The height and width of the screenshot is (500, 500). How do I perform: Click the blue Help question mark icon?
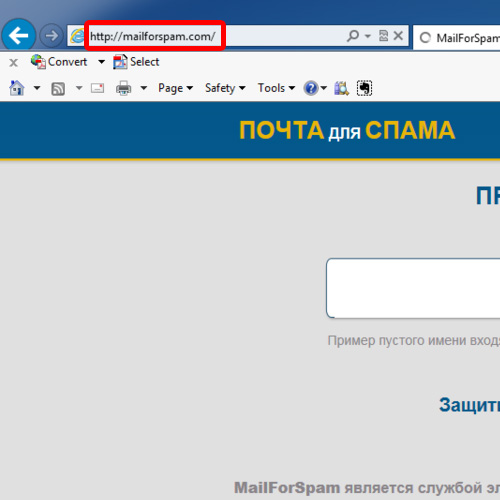pos(311,88)
